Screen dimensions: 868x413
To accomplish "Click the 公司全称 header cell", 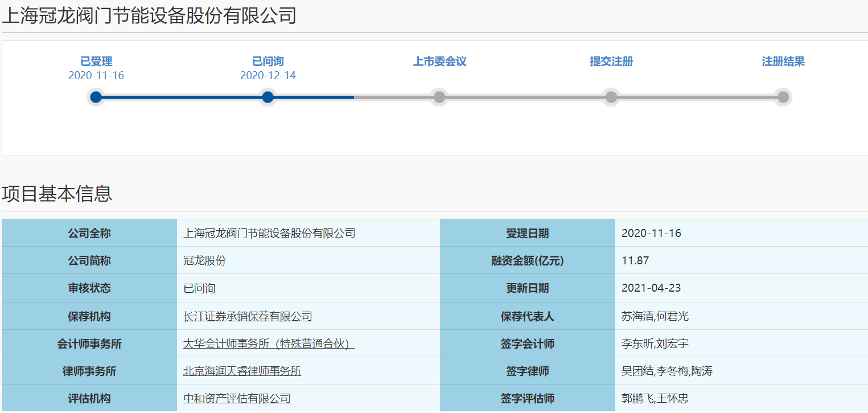I will coord(89,233).
